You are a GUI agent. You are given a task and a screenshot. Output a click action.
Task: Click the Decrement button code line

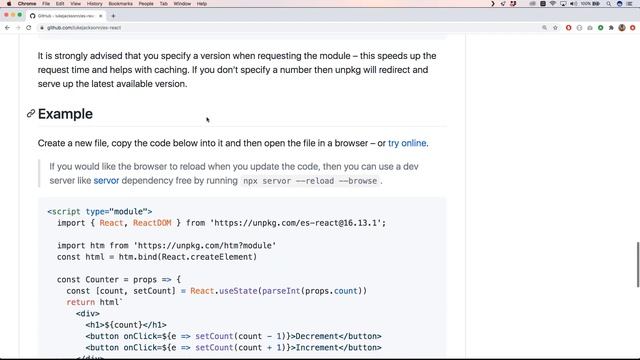(x=233, y=336)
